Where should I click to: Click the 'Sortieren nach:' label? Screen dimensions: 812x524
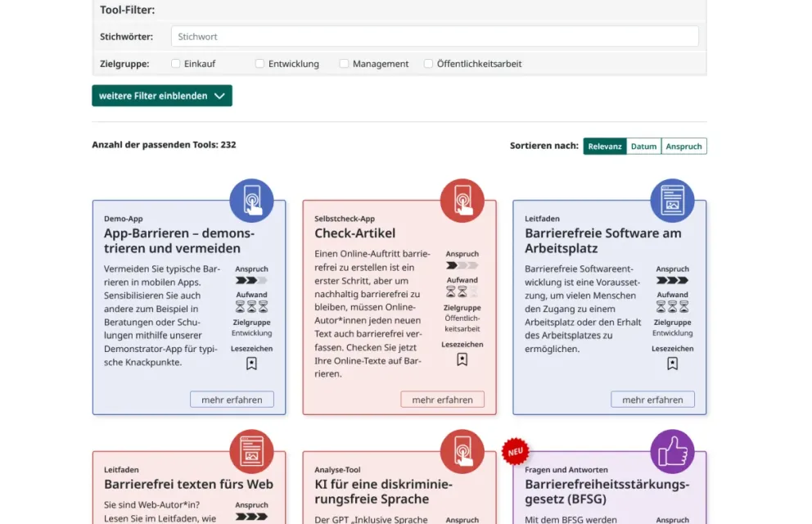(x=544, y=146)
